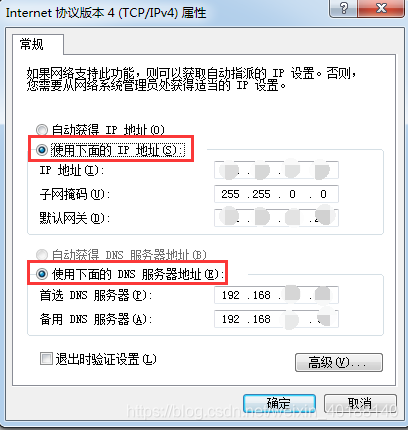Image resolution: width=408 pixels, height=430 pixels.
Task: Click the 子网掩码 input field
Action: (276, 194)
